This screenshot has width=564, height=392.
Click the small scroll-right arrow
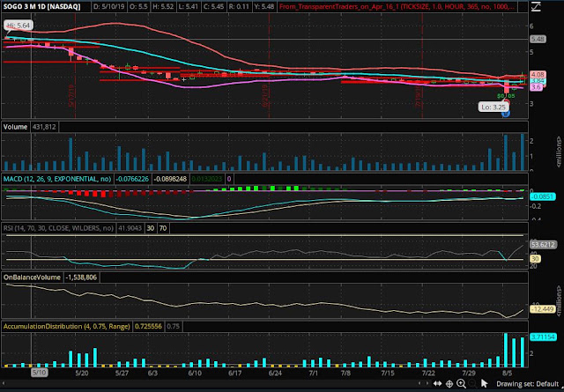[427, 384]
